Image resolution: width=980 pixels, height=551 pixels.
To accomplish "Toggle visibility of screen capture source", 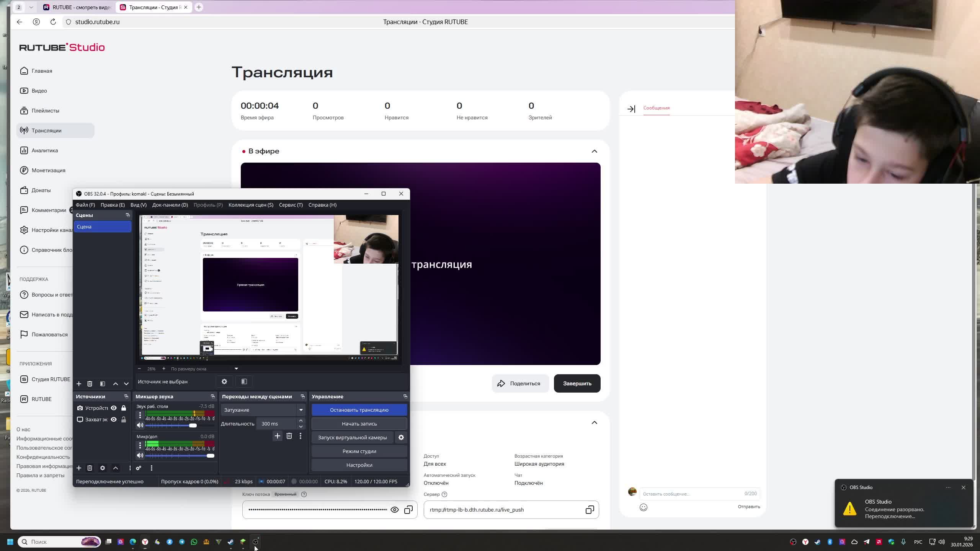I will click(114, 420).
